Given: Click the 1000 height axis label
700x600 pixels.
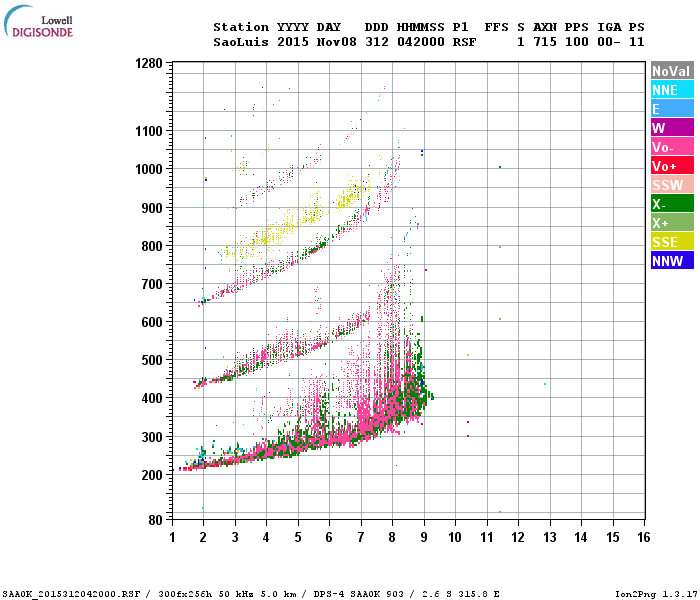Looking at the screenshot, I should point(149,169).
